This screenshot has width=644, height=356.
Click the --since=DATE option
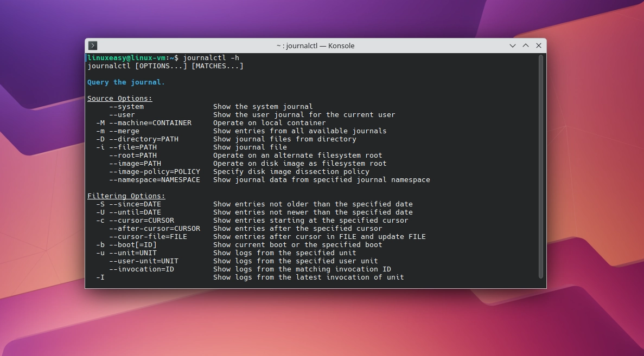click(x=135, y=204)
